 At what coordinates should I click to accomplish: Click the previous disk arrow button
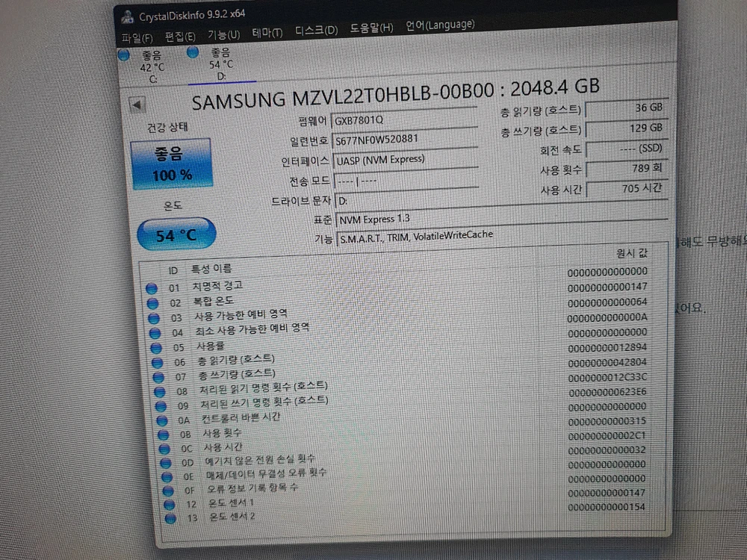coord(137,105)
